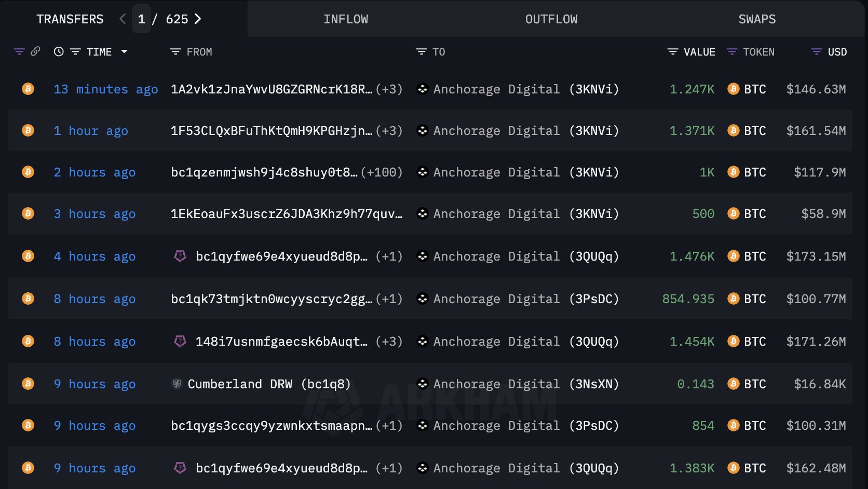Toggle the TOKEN column filter
Image resolution: width=868 pixels, height=489 pixels.
(x=732, y=51)
